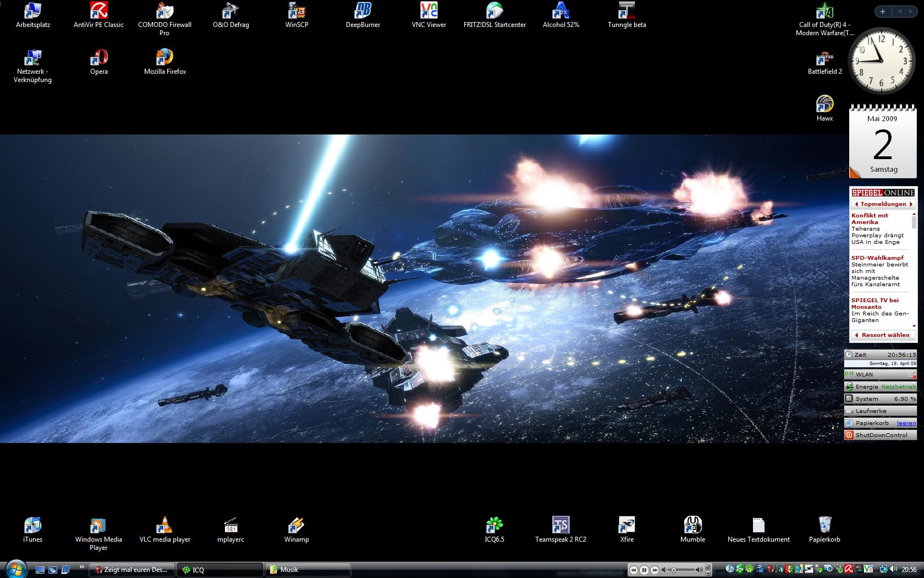Expand the quick launch overflow chevron

[x=82, y=567]
